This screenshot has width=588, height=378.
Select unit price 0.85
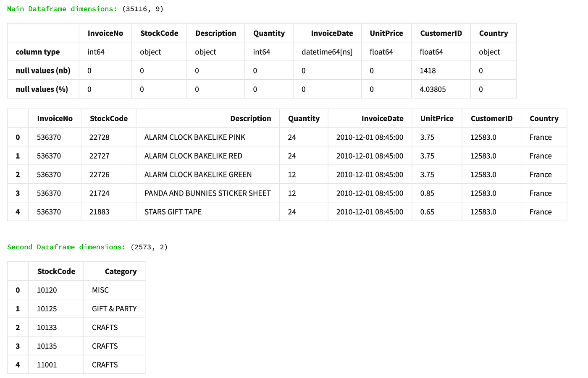click(428, 193)
